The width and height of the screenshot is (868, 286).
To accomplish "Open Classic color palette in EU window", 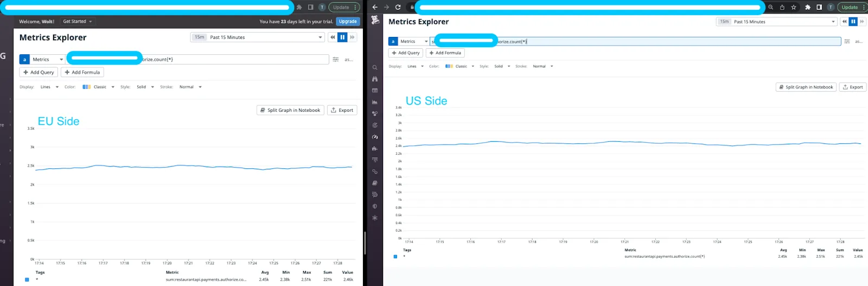I will click(x=99, y=87).
